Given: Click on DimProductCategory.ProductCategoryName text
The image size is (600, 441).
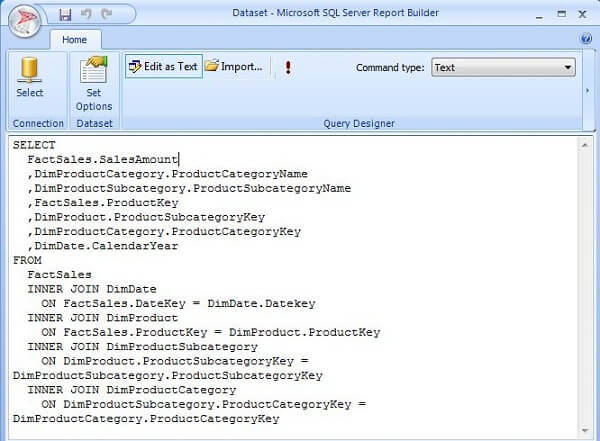Looking at the screenshot, I should click(171, 174).
